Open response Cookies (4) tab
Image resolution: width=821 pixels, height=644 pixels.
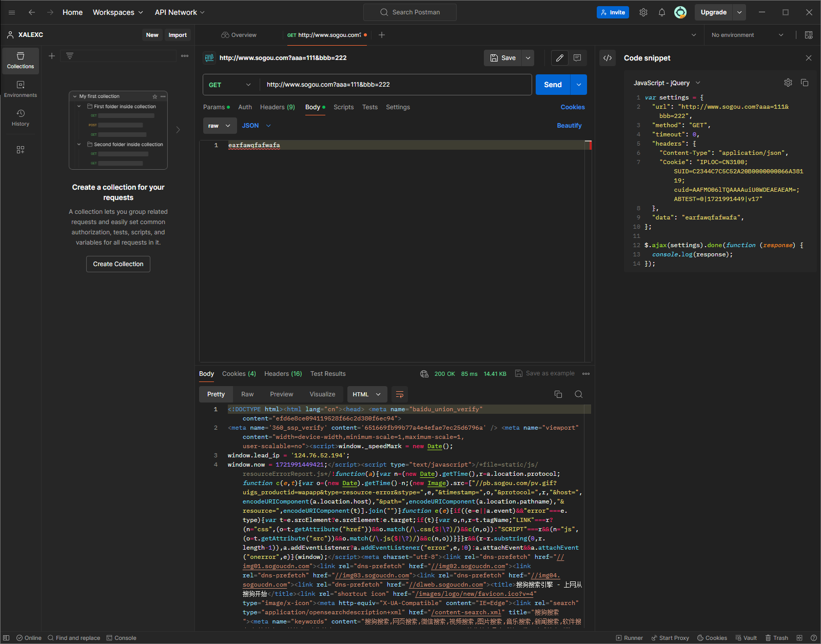coord(239,374)
